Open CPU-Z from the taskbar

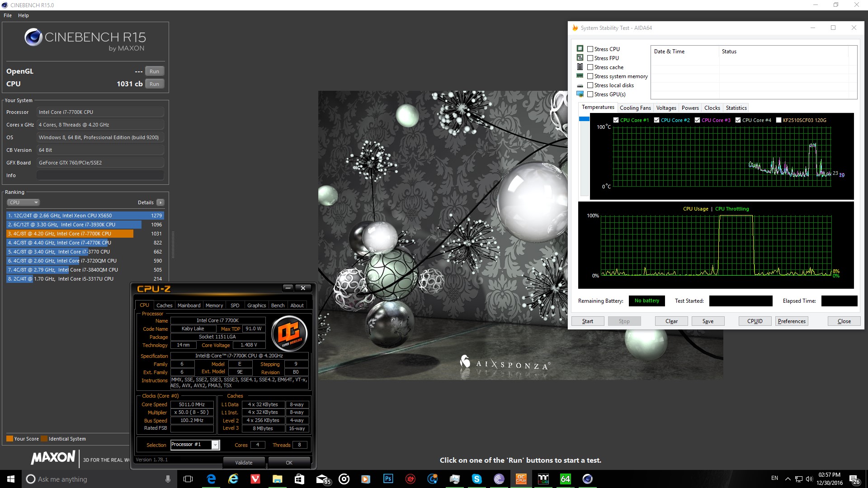(521, 479)
